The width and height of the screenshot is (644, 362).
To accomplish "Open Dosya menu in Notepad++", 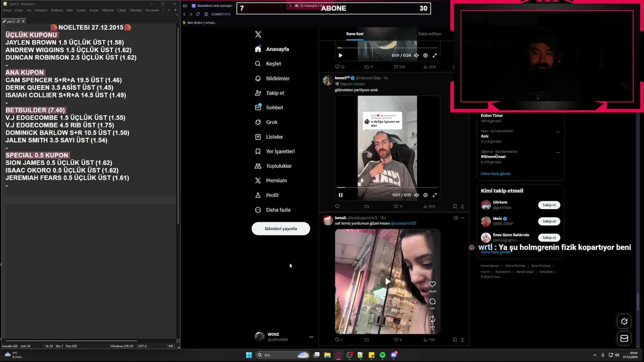I will [x=7, y=10].
